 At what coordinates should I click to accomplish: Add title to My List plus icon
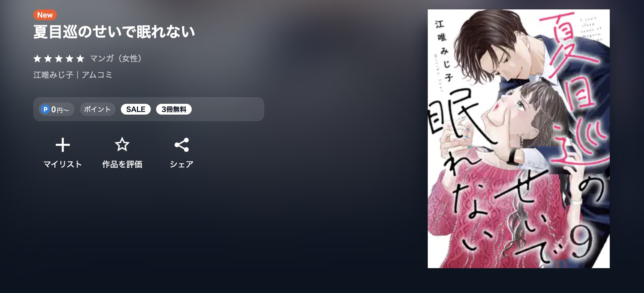point(63,145)
